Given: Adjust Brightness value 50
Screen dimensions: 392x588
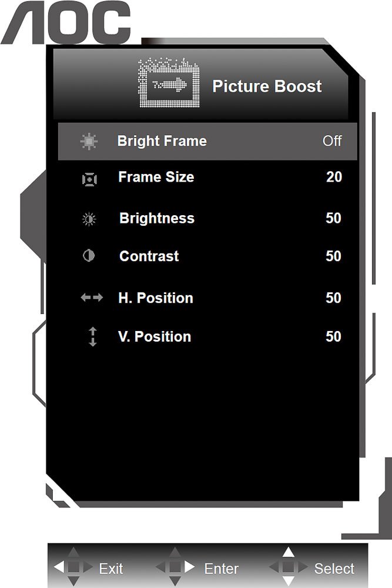Looking at the screenshot, I should coord(334,218).
